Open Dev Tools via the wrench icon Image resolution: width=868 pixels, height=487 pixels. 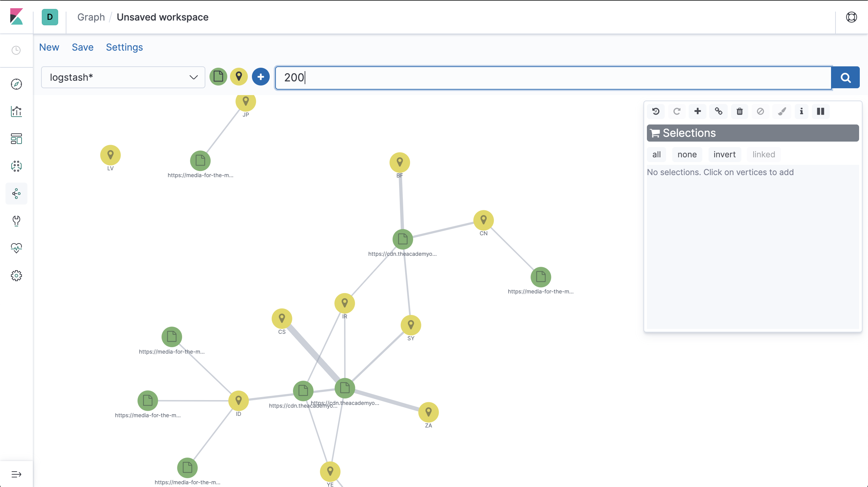[16, 221]
